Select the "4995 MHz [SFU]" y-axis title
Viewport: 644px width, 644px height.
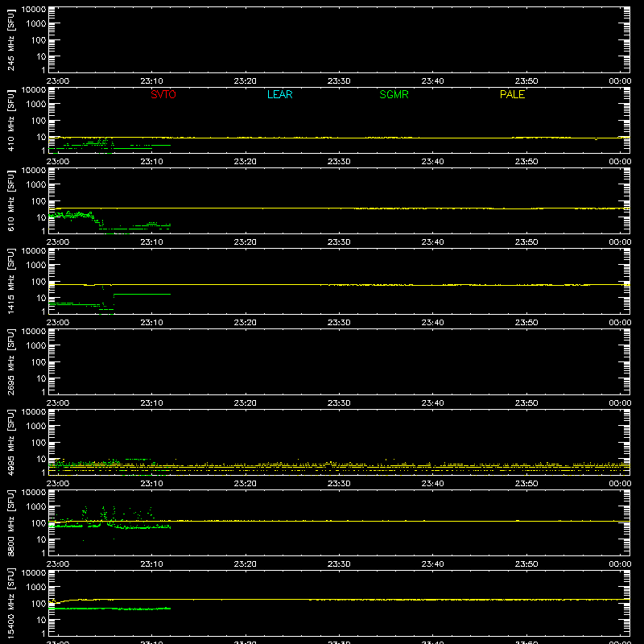pos(10,442)
